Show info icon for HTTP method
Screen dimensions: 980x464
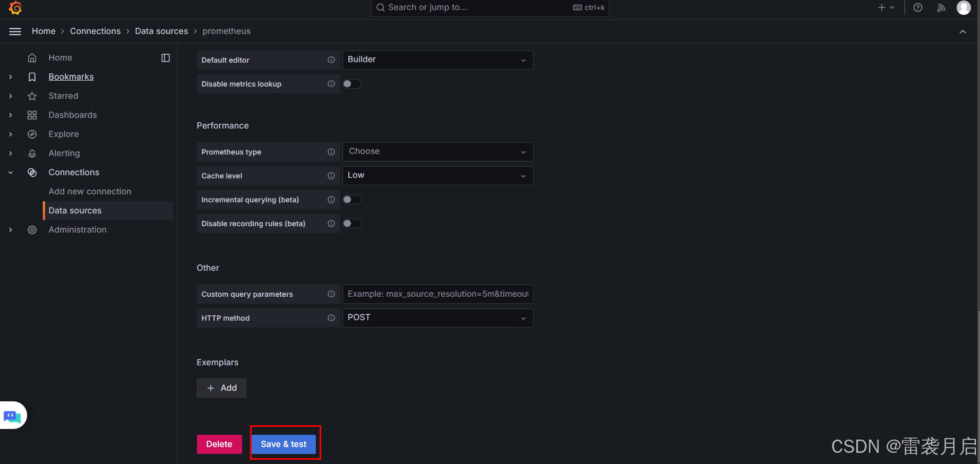point(331,318)
